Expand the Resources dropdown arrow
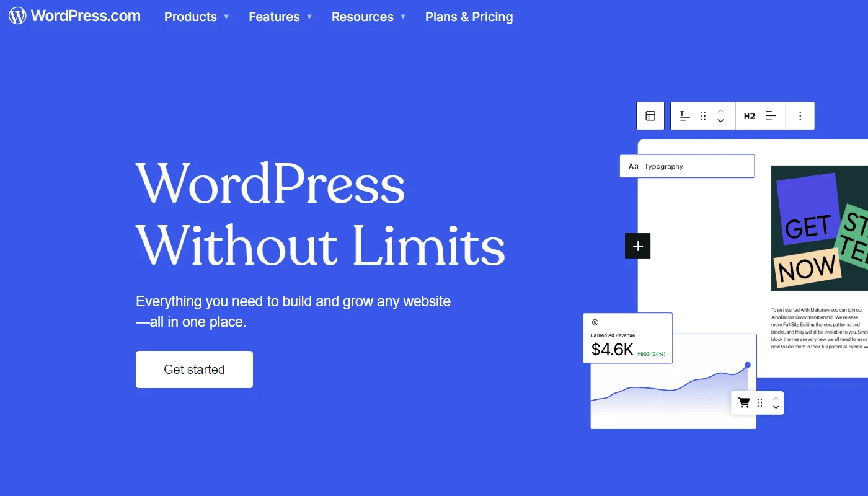The image size is (868, 496). (x=403, y=17)
